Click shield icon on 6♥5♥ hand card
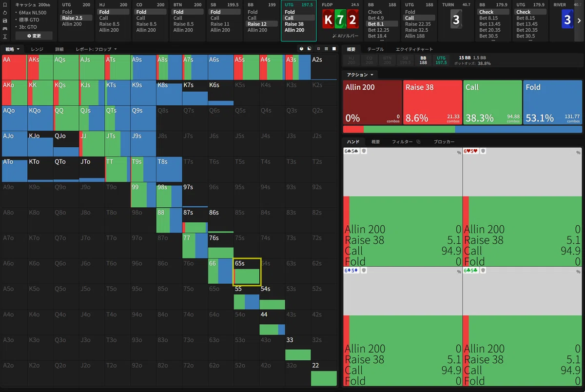Screen dimensions: 585x392 [x=483, y=151]
